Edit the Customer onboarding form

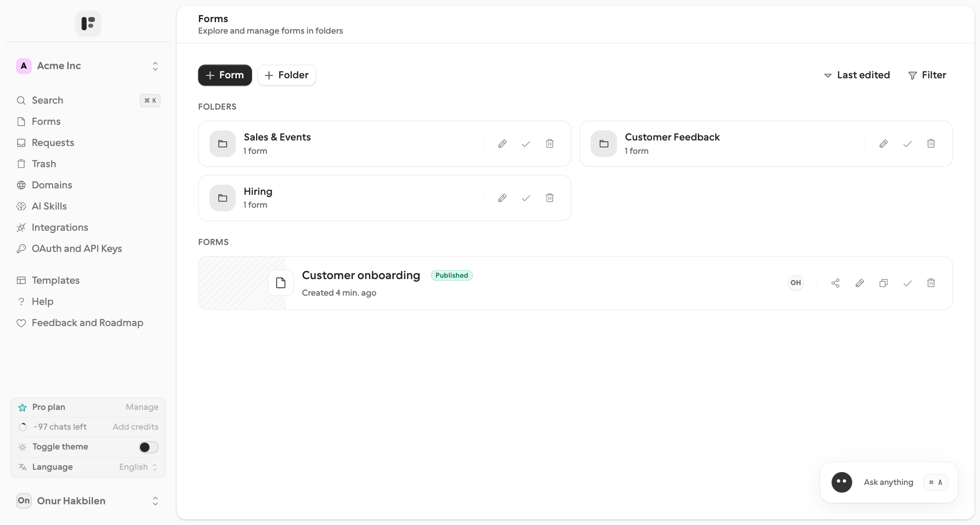point(860,283)
